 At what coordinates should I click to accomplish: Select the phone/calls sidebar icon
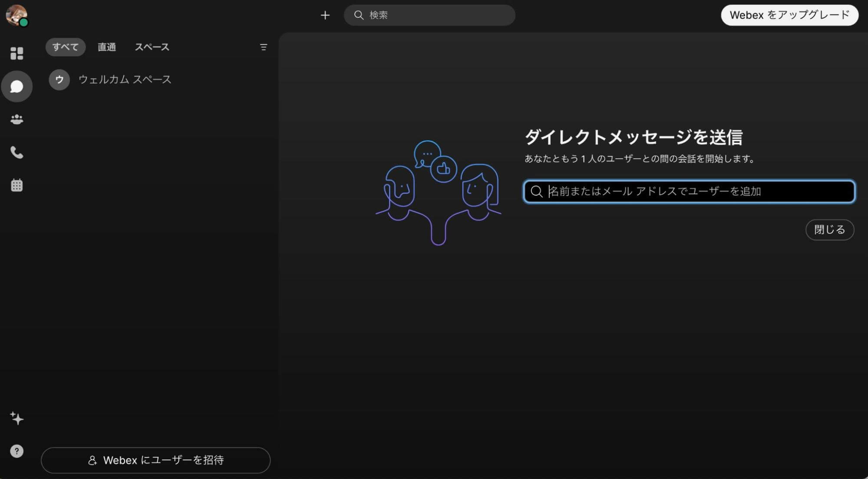pyautogui.click(x=16, y=152)
